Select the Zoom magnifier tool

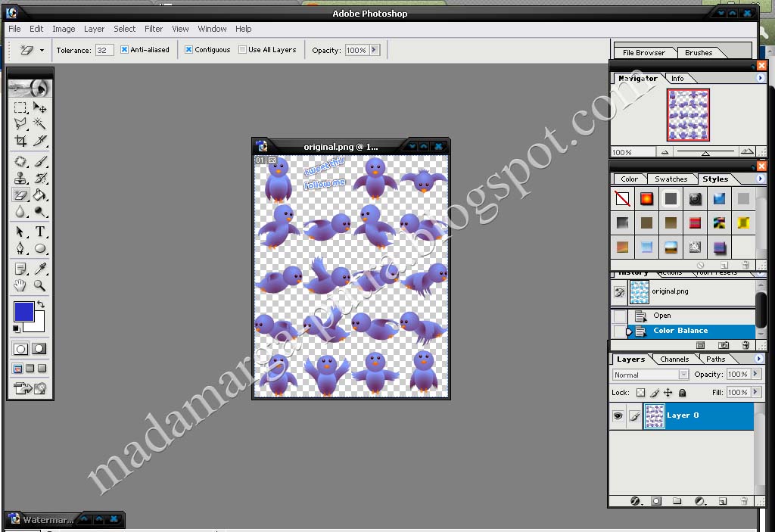(x=39, y=285)
